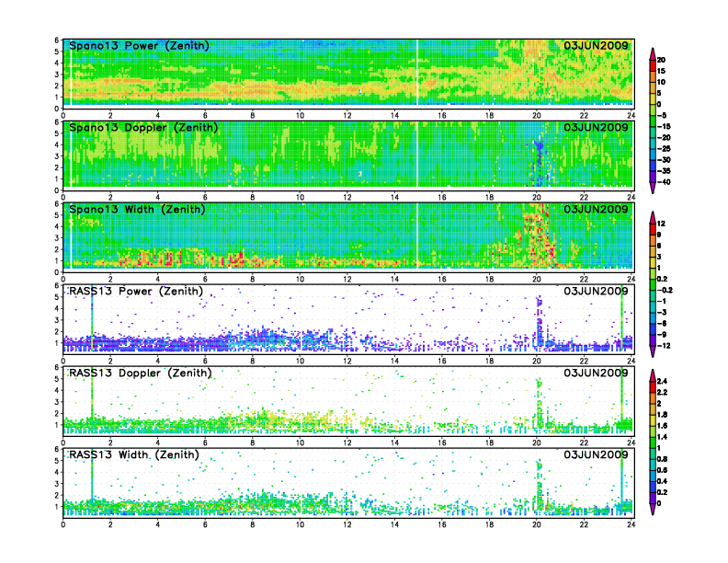Click hour tick 12 under Spano13 Power panel
Screen dimensions: 728x563
pyautogui.click(x=347, y=116)
